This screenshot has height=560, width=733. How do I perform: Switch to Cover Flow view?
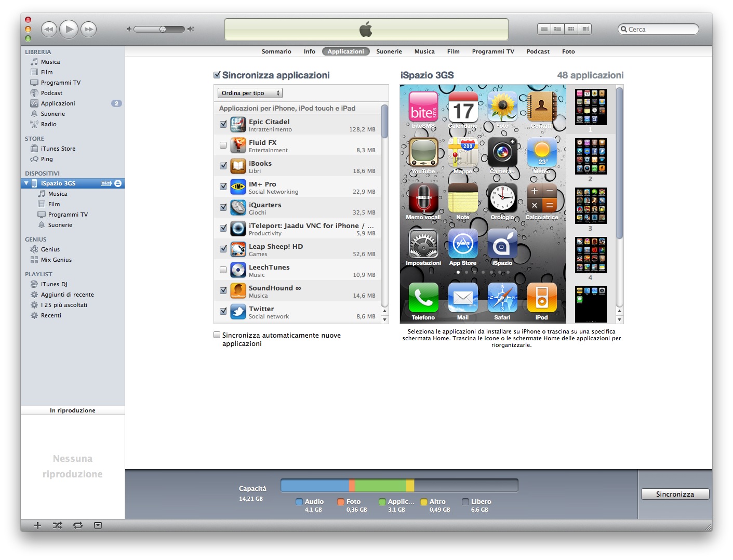(584, 29)
